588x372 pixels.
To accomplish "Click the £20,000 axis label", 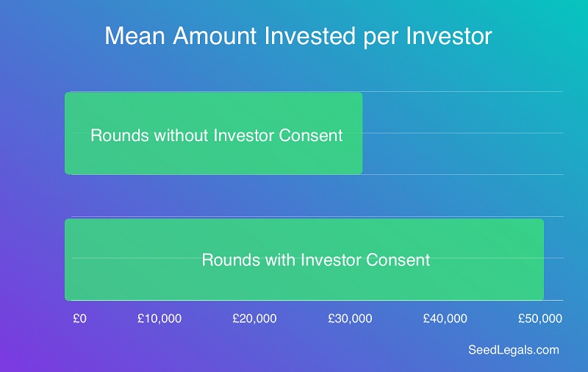I will click(x=254, y=319).
